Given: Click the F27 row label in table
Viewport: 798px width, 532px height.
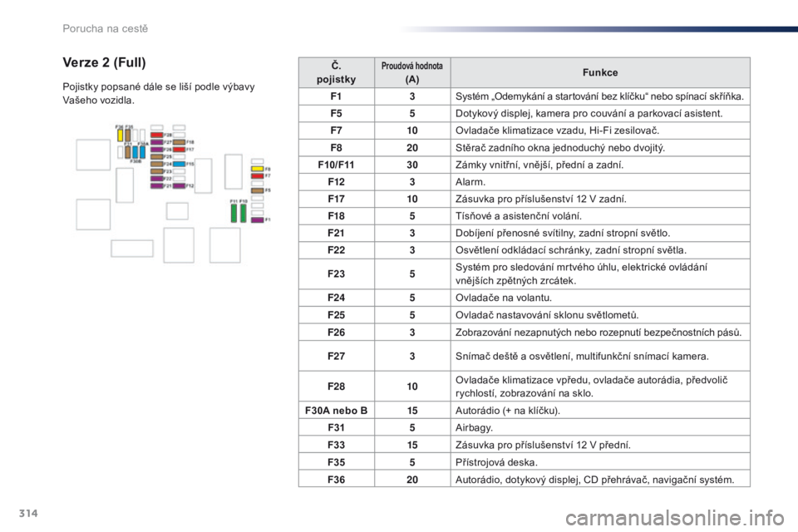Looking at the screenshot, I should [x=337, y=356].
